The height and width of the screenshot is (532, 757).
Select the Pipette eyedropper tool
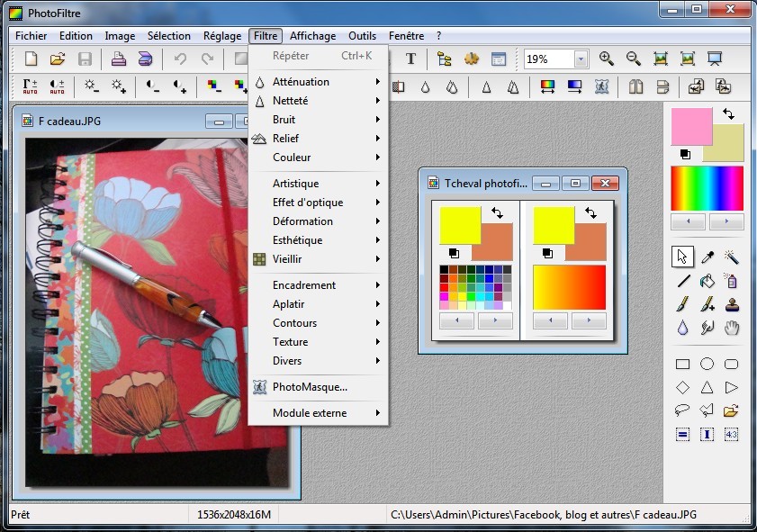point(707,257)
